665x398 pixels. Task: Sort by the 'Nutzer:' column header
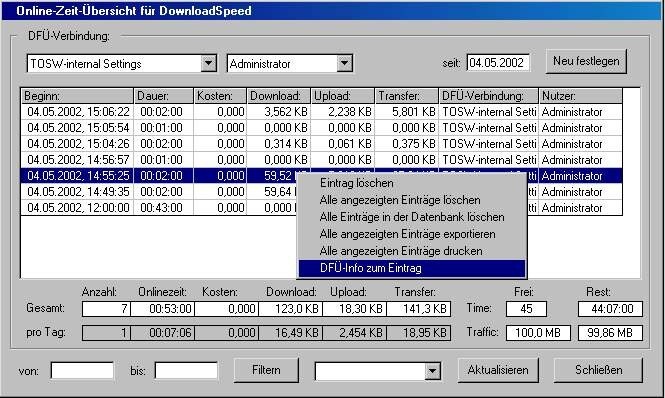(x=581, y=96)
